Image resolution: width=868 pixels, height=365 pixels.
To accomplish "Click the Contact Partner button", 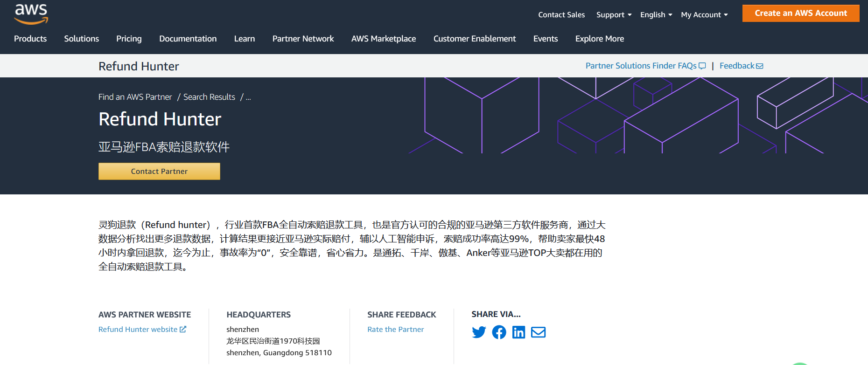I will click(159, 171).
